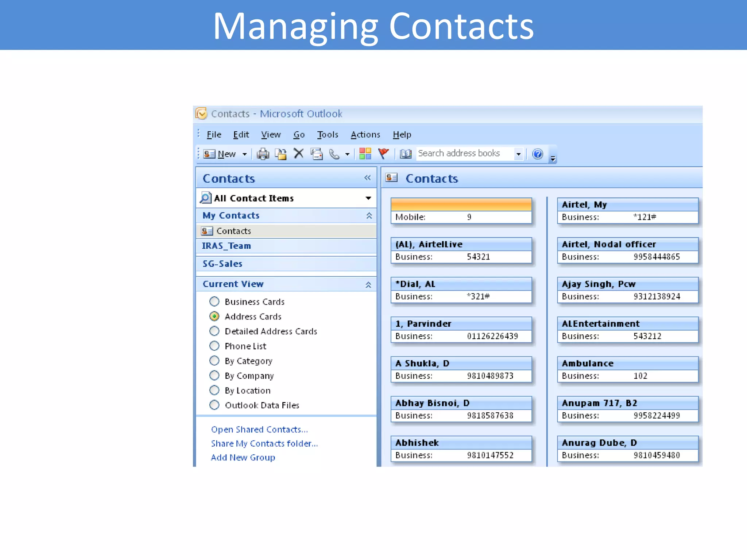Click the business number 9958444865
This screenshot has width=747, height=560.
coord(657,257)
